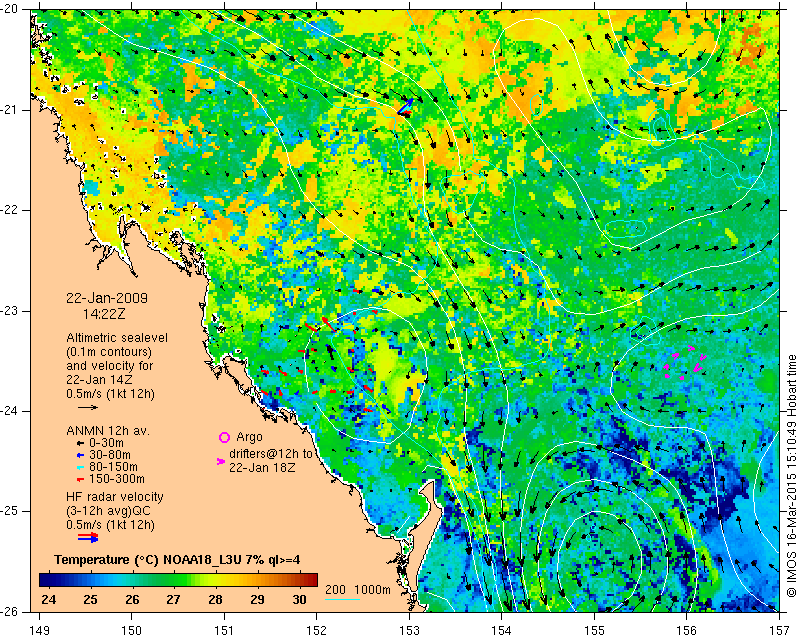Click the red and blue HF radar arrow
The height and width of the screenshot is (640, 800).
(x=88, y=537)
